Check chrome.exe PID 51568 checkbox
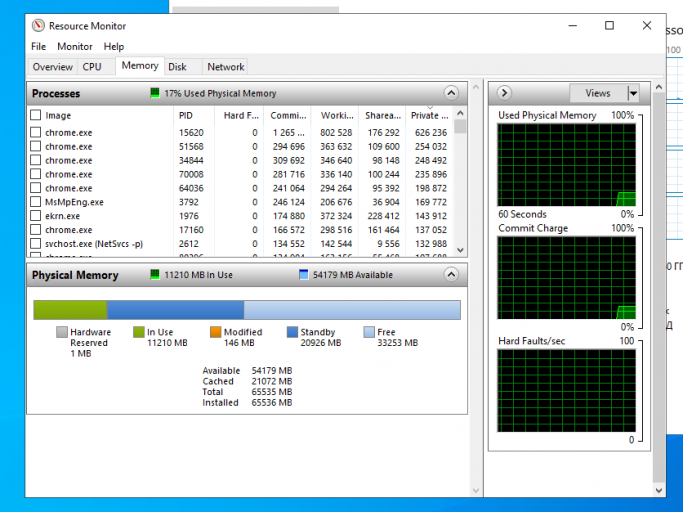683x512 pixels. [x=36, y=146]
